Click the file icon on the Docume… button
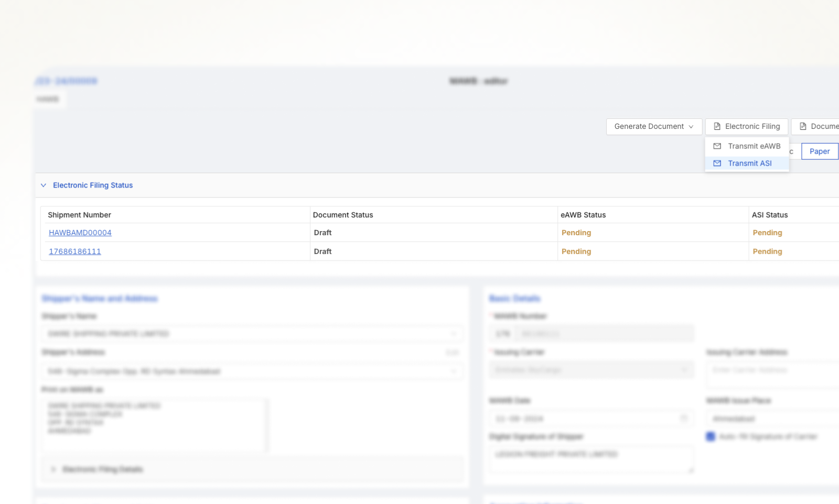839x504 pixels. 802,126
